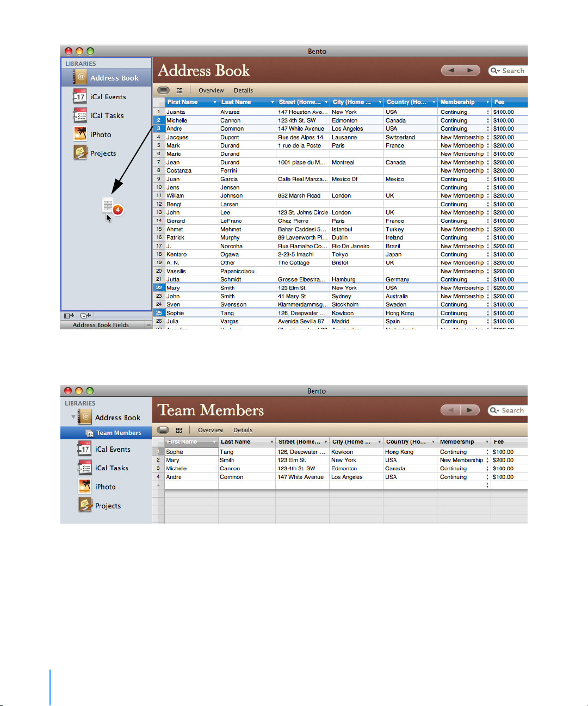
Task: Click the new library button below the sidebar
Action: pos(69,316)
